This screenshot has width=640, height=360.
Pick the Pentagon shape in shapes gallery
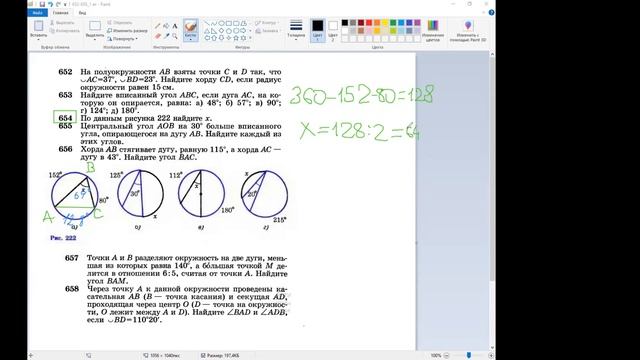pyautogui.click(x=229, y=31)
